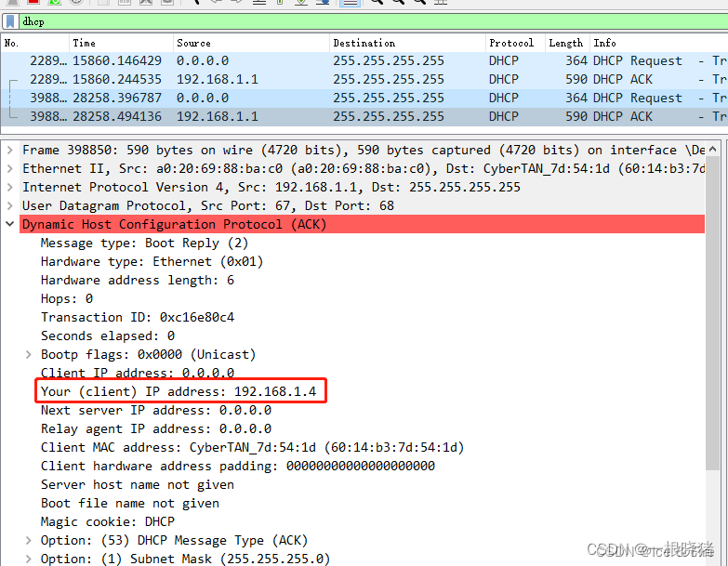This screenshot has height=566, width=728.
Task: Select the Dynamic Host Configuration Protocol (ACK) row
Action: tap(363, 224)
